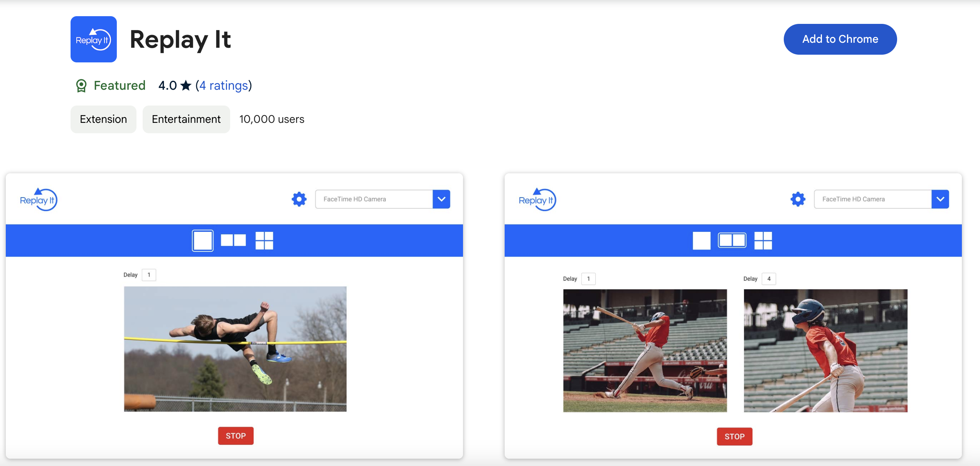Click Delay field showing 4
The width and height of the screenshot is (980, 466).
point(769,279)
